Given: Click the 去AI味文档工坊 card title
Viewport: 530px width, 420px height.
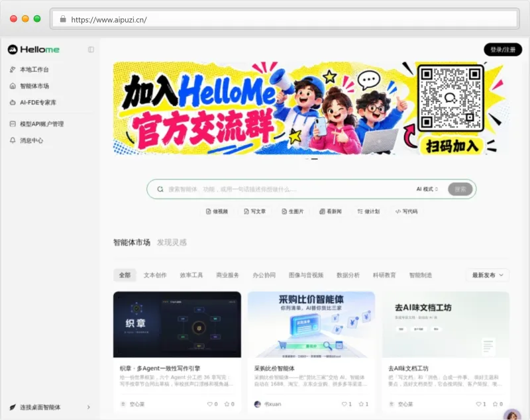Looking at the screenshot, I should tap(408, 368).
